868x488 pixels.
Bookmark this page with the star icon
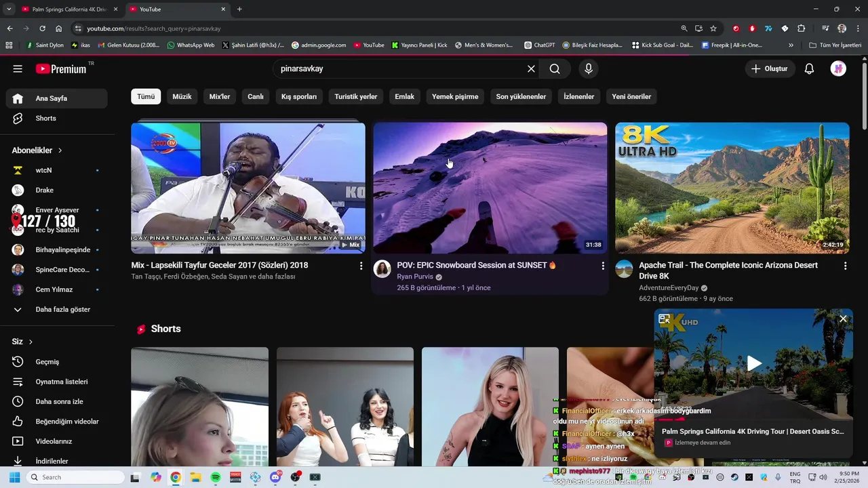click(x=713, y=28)
